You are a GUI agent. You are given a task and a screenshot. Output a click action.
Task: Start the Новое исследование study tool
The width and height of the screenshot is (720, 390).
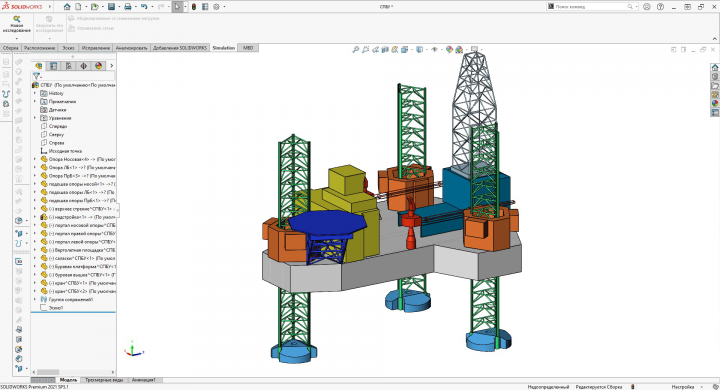[x=17, y=24]
